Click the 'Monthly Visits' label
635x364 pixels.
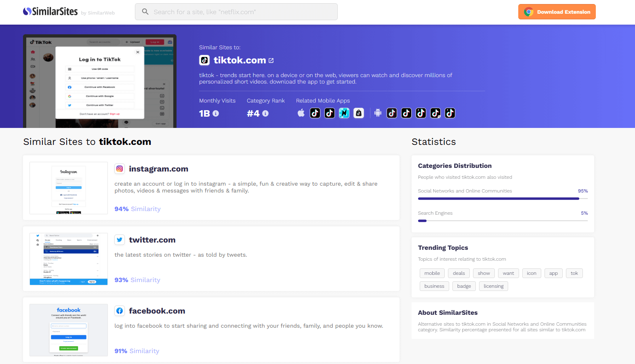[217, 100]
